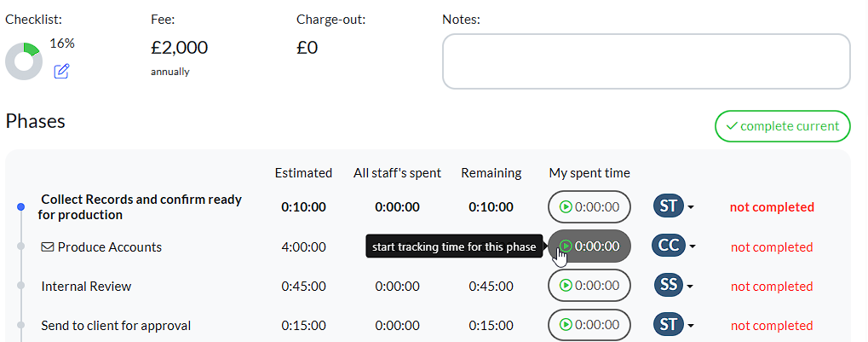Viewport: 868px width, 342px height.
Task: Open the SS staff assignment dropdown arrow
Action: click(691, 287)
